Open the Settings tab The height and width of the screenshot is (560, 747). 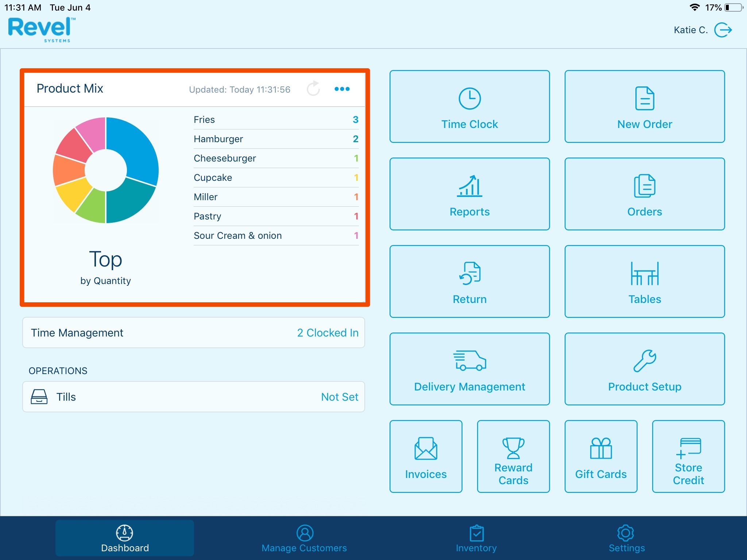(x=626, y=538)
